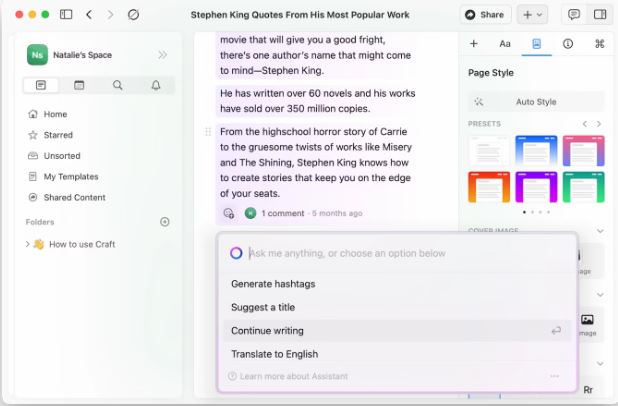Show next presets with right chevron
Viewport: 618px width, 406px height.
(x=599, y=124)
